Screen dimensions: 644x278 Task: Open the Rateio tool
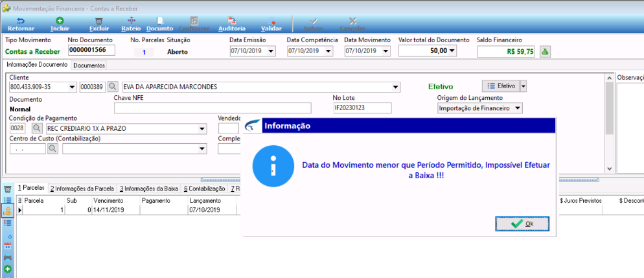(x=131, y=25)
